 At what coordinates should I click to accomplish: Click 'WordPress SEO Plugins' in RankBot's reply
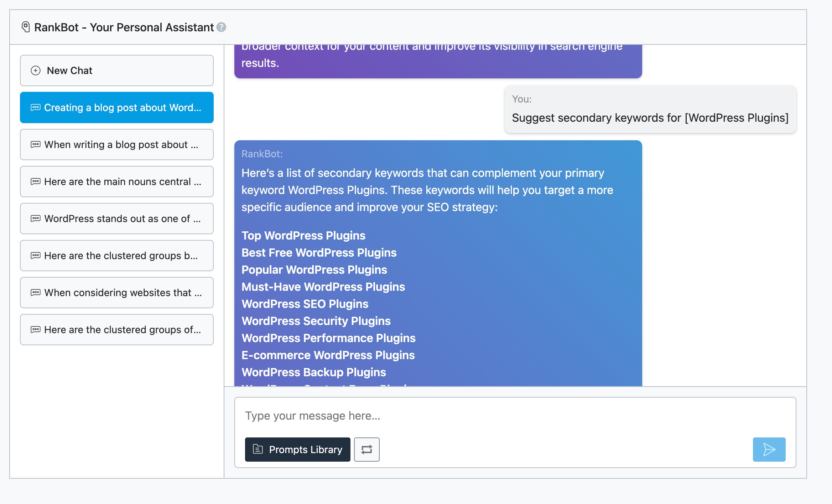tap(305, 304)
